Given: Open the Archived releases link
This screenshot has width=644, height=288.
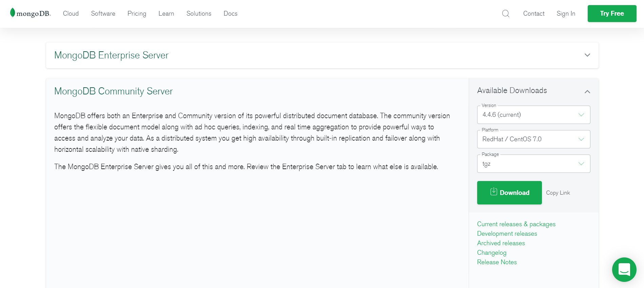Looking at the screenshot, I should pyautogui.click(x=501, y=243).
